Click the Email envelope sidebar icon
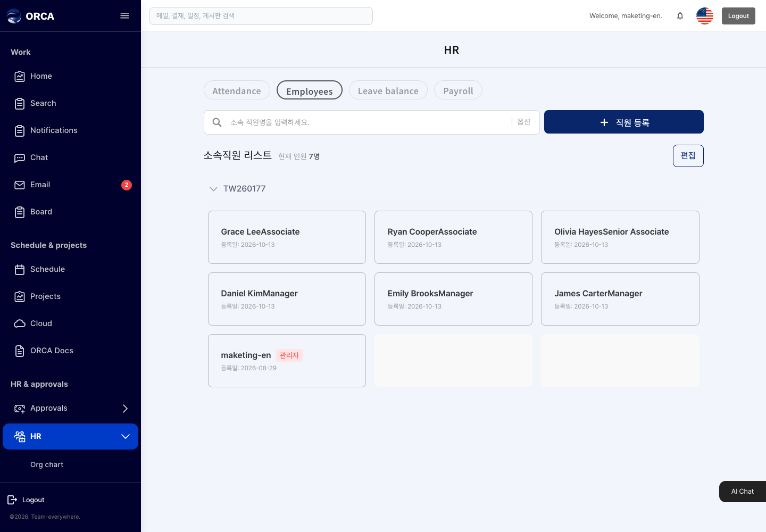 click(20, 185)
